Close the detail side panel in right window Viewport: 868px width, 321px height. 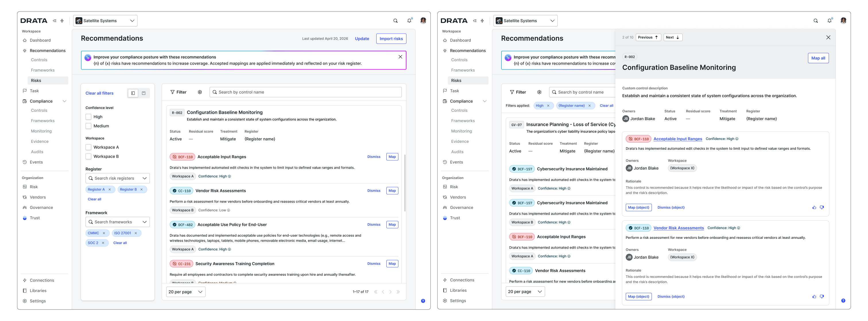pos(828,37)
